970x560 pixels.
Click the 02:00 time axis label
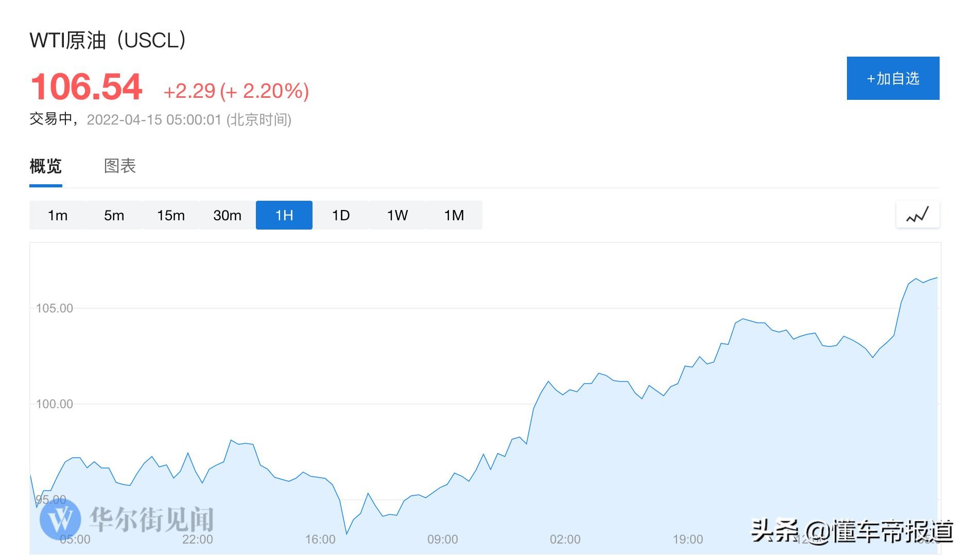coord(565,539)
